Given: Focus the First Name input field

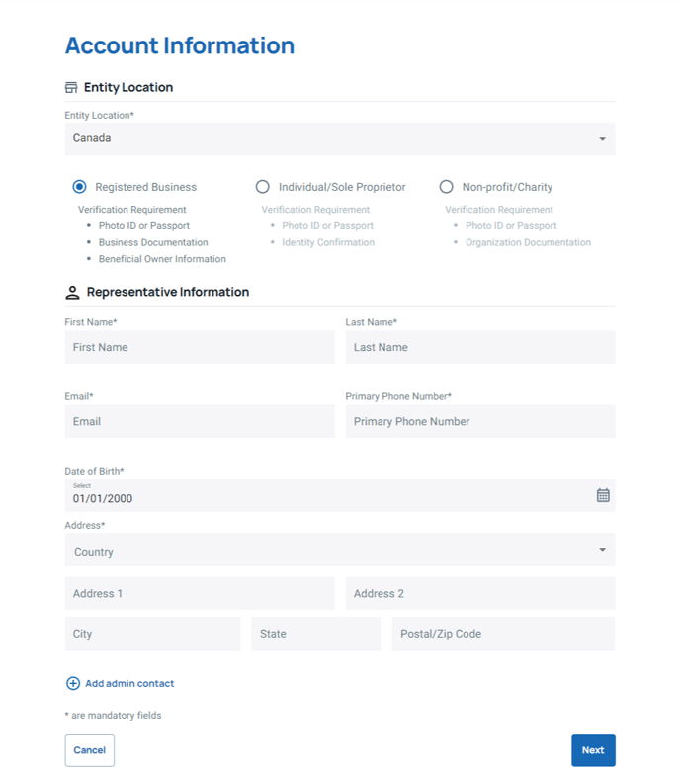Looking at the screenshot, I should click(200, 347).
